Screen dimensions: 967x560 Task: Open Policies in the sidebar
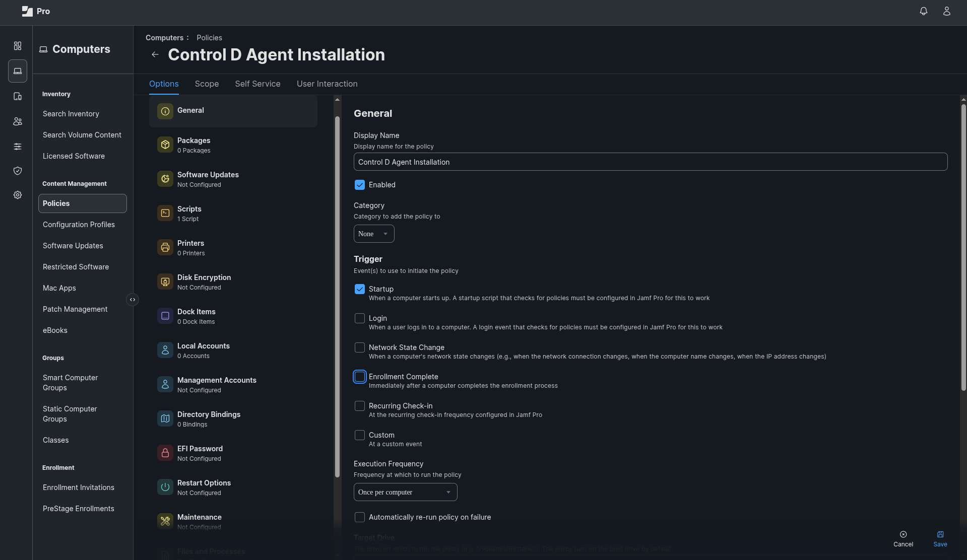[83, 203]
